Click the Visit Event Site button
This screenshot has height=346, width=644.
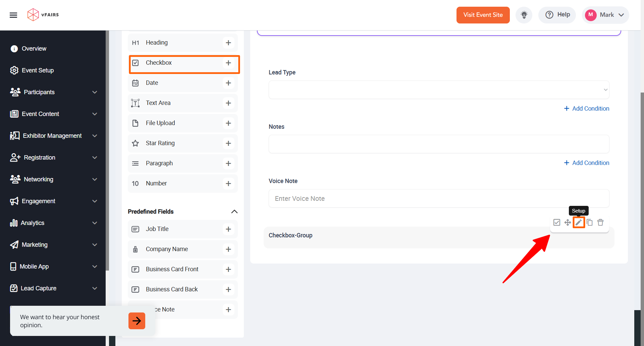(x=483, y=15)
